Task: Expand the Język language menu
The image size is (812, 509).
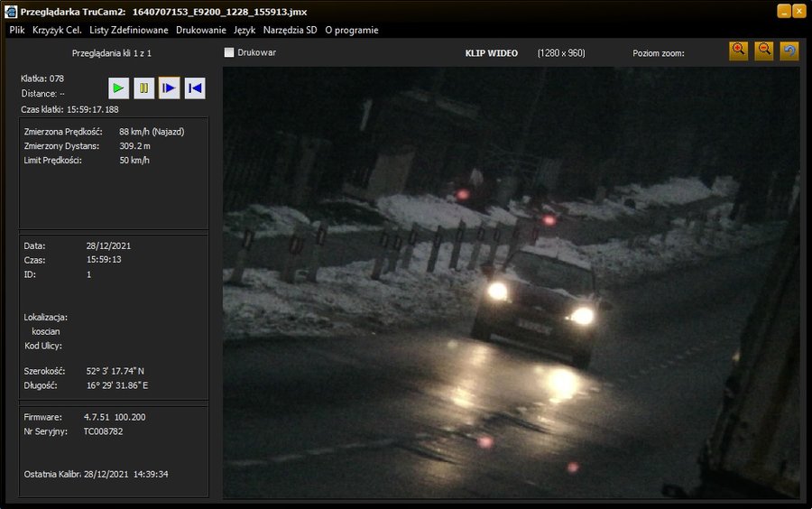Action: coord(245,30)
